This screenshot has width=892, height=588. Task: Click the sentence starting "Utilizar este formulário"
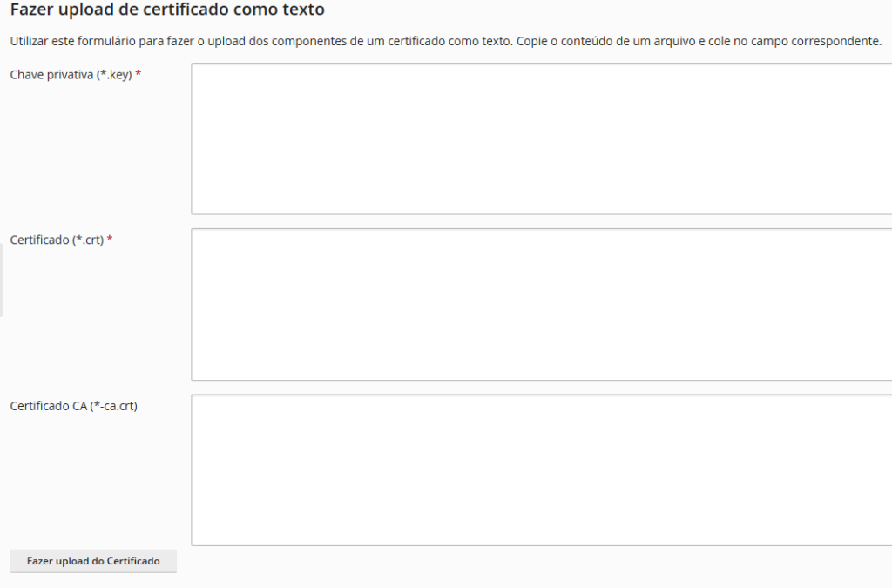260,41
